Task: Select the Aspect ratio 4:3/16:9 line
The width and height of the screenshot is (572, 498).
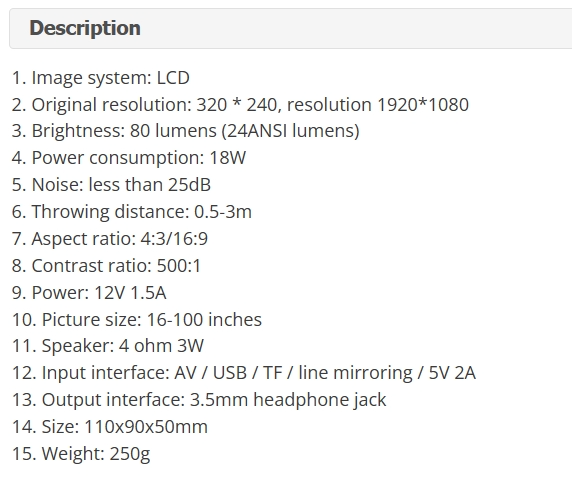Action: [x=110, y=239]
